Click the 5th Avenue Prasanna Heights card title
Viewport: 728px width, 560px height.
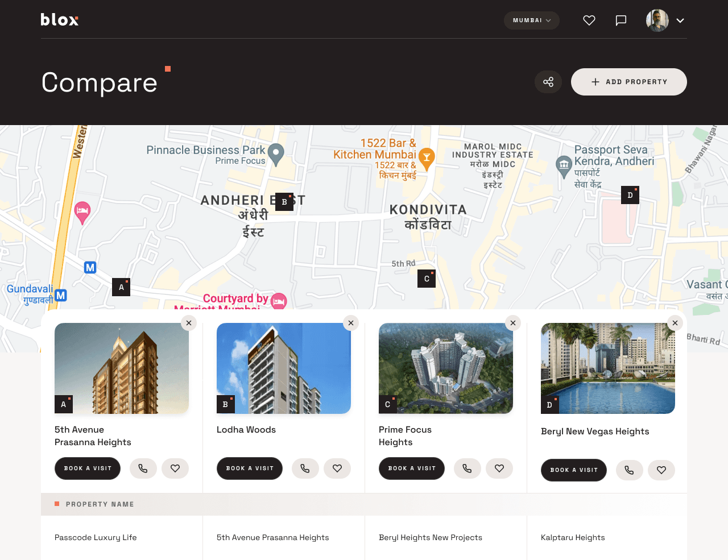(93, 436)
